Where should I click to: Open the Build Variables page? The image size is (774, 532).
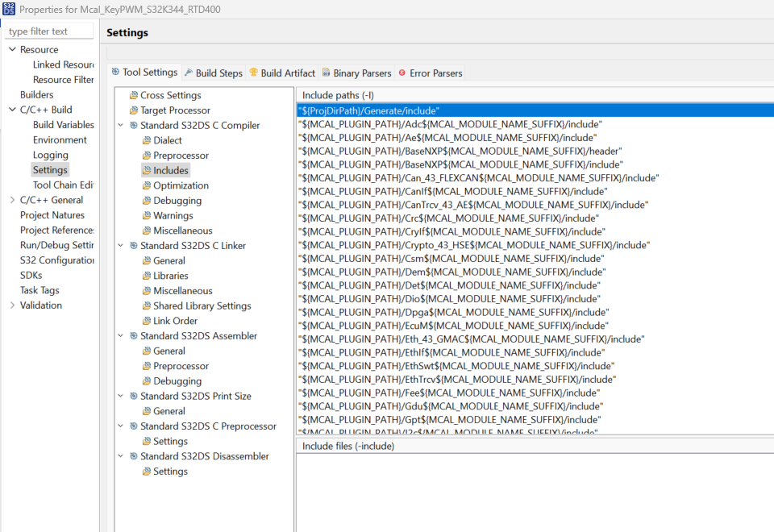63,125
